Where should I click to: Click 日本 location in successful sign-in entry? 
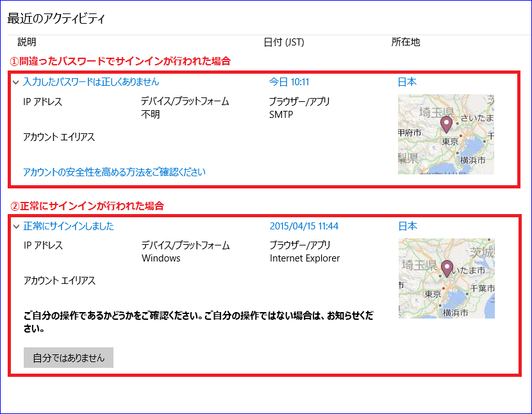[408, 226]
